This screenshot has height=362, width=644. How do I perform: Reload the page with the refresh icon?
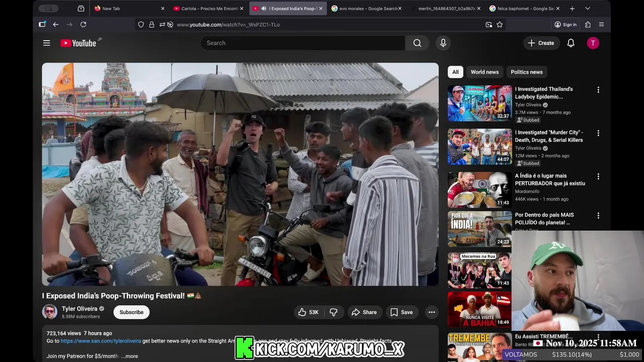pyautogui.click(x=83, y=25)
